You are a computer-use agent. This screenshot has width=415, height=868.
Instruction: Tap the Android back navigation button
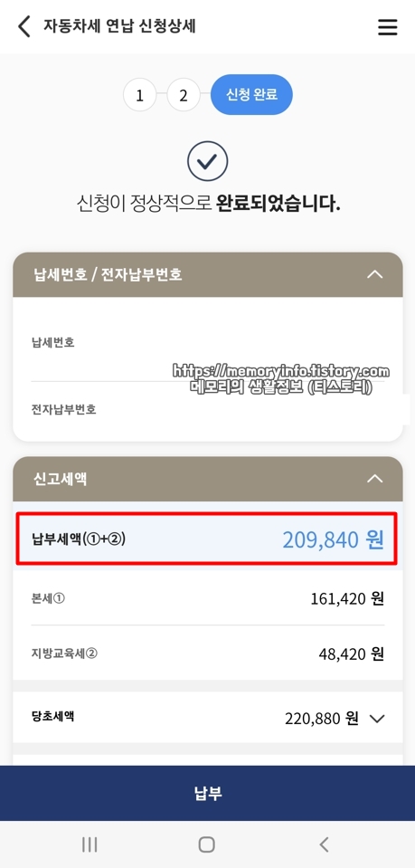click(x=325, y=844)
